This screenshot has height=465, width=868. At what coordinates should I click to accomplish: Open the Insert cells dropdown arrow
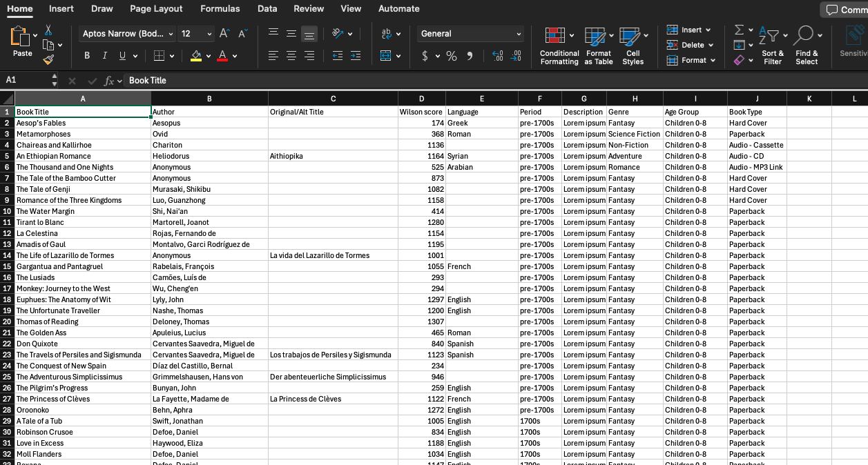coord(709,30)
